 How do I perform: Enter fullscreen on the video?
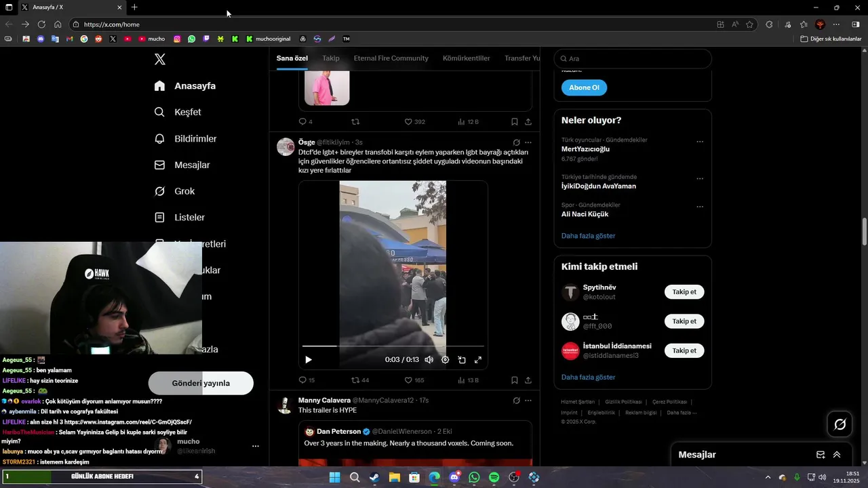478,360
